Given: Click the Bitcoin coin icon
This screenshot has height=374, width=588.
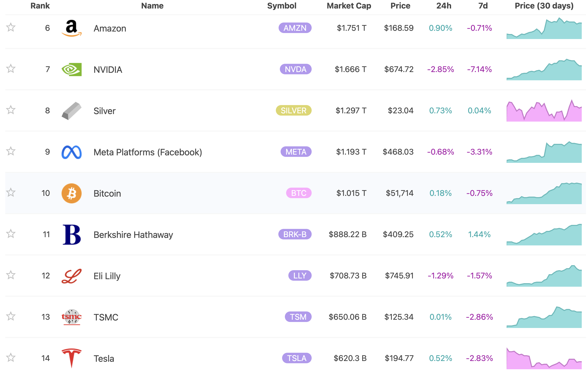Looking at the screenshot, I should (x=71, y=193).
